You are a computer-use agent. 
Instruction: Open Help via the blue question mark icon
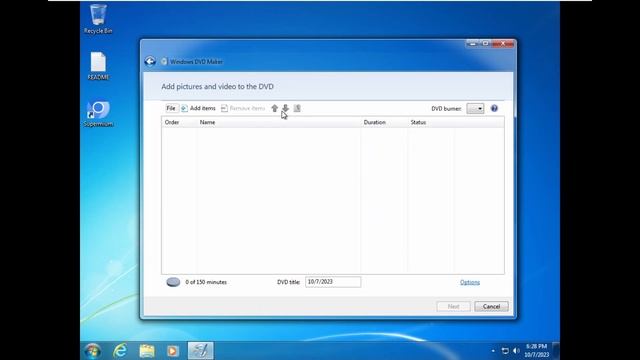[494, 108]
